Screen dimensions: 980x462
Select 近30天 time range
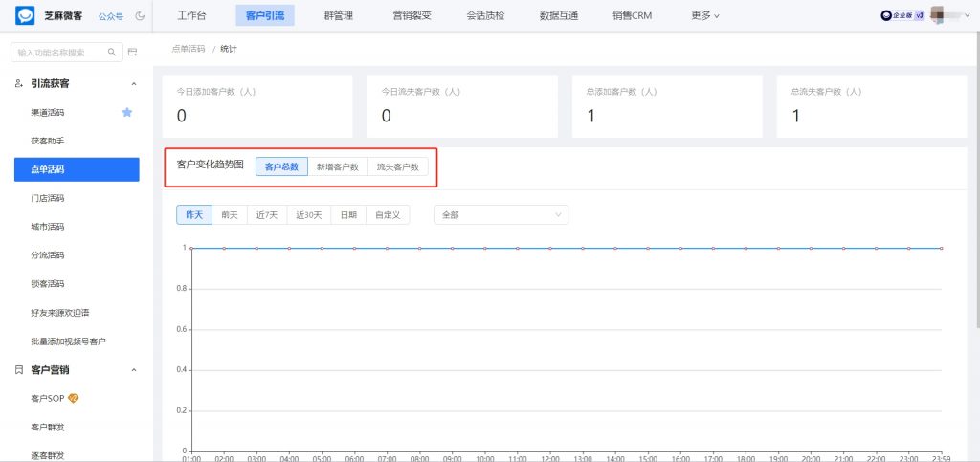point(309,215)
